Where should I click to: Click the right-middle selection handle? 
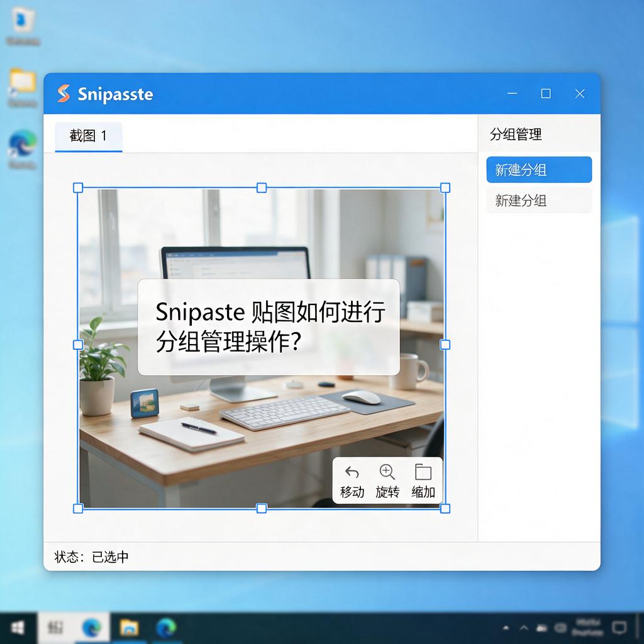tap(445, 345)
